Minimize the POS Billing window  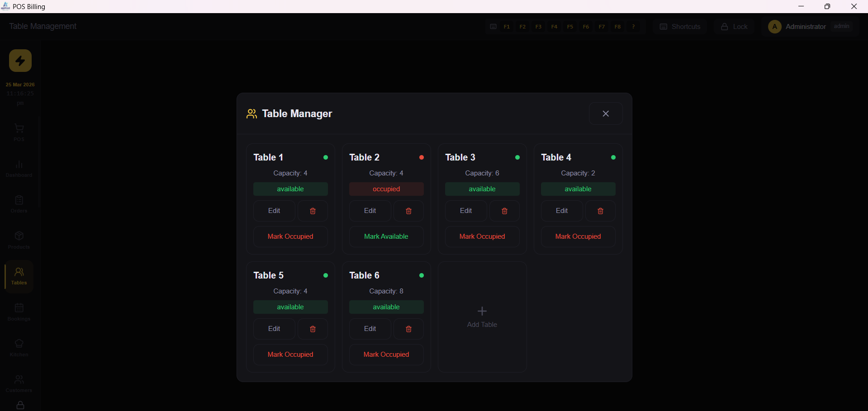click(801, 6)
